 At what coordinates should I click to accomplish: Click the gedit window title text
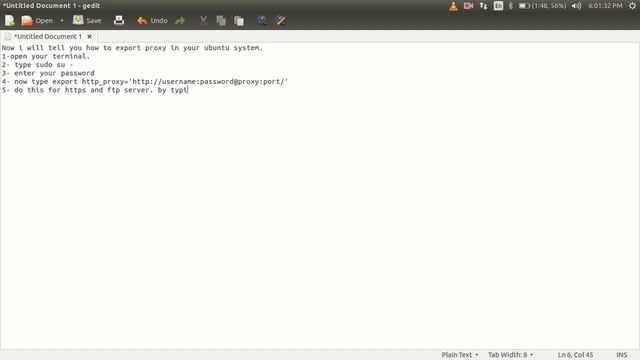[x=51, y=6]
